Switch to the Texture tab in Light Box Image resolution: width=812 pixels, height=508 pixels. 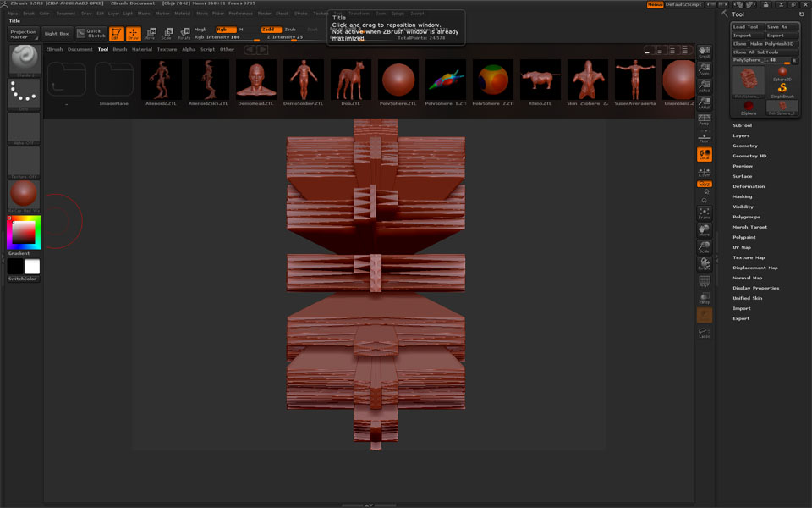pyautogui.click(x=167, y=50)
